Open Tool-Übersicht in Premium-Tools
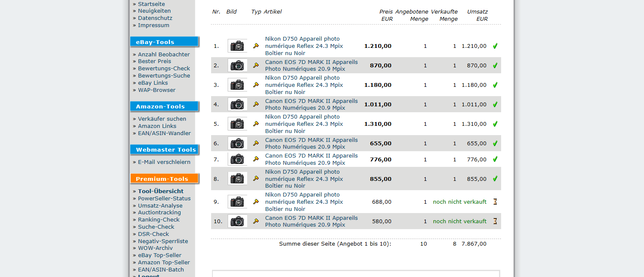Viewport: 644px width, 277px height. [161, 191]
